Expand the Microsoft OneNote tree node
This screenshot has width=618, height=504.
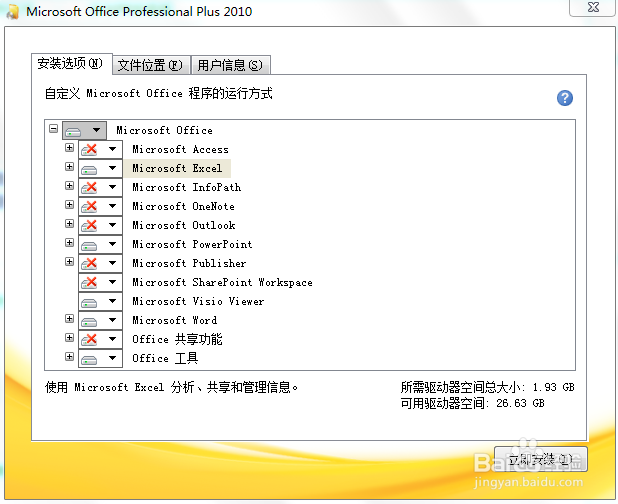[x=69, y=205]
